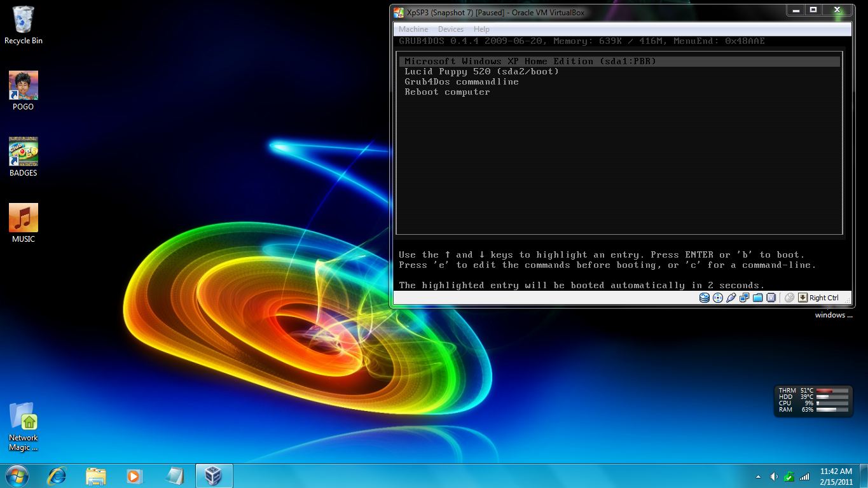868x488 pixels.
Task: Click the green checkmark security tray icon
Action: click(x=789, y=476)
